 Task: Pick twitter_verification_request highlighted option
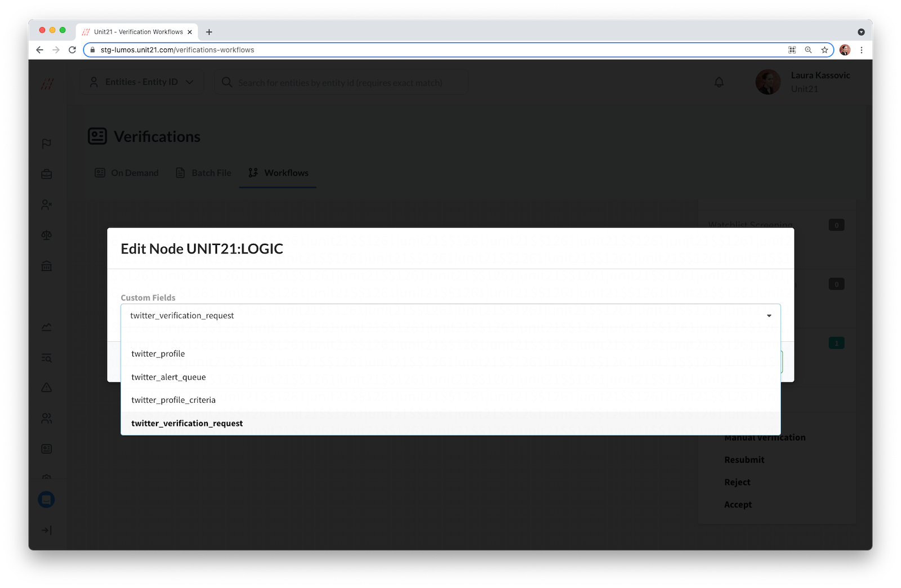(450, 423)
